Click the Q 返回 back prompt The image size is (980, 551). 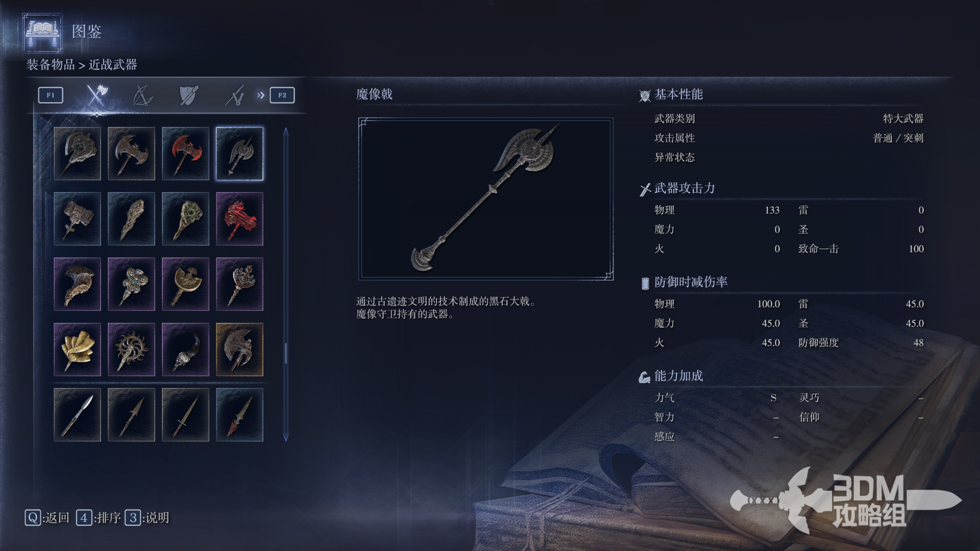coord(47,518)
